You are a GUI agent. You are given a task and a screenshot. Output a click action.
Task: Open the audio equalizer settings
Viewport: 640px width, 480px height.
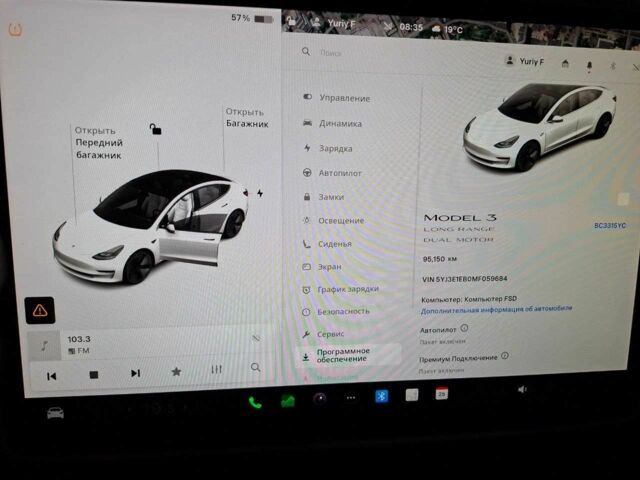click(216, 369)
